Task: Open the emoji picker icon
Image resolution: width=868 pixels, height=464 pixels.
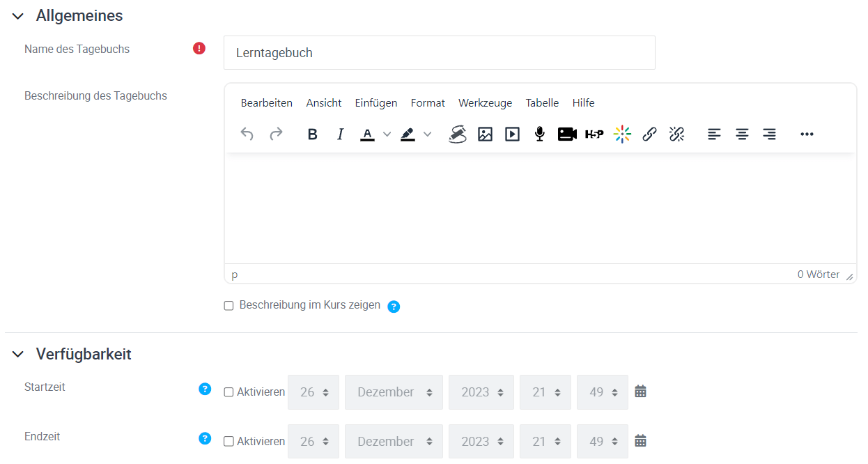Action: click(621, 134)
